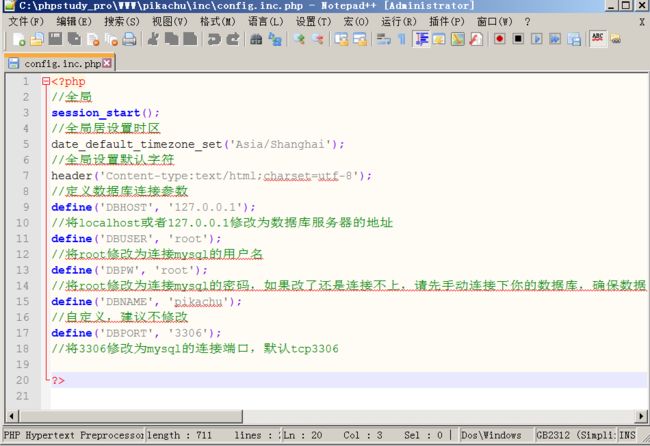Close the config.inc.php tab with red X
This screenshot has height=446, width=650.
(x=107, y=63)
